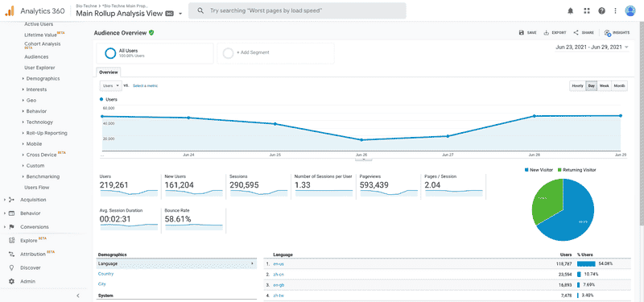This screenshot has width=644, height=302.
Task: Select Month chart granularity
Action: 619,86
